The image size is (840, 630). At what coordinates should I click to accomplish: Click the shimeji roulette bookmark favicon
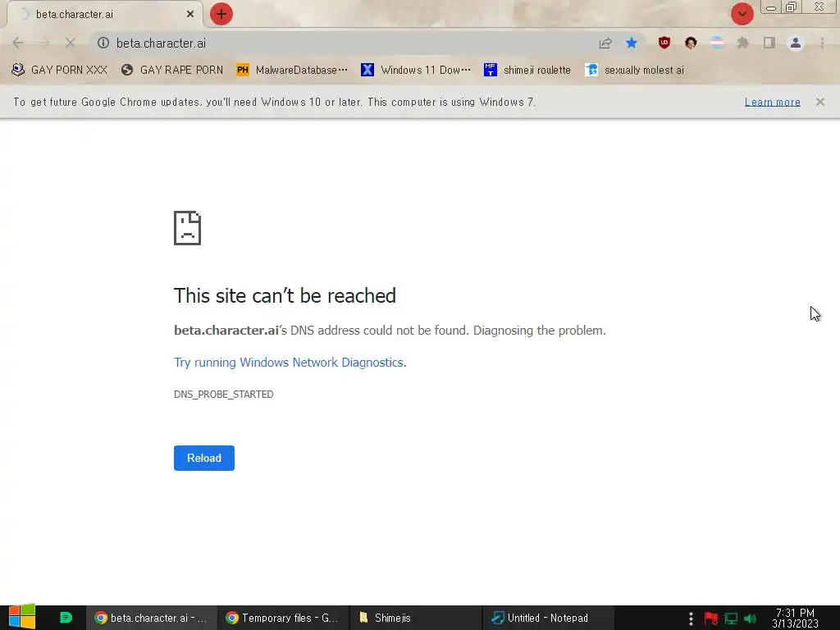491,70
